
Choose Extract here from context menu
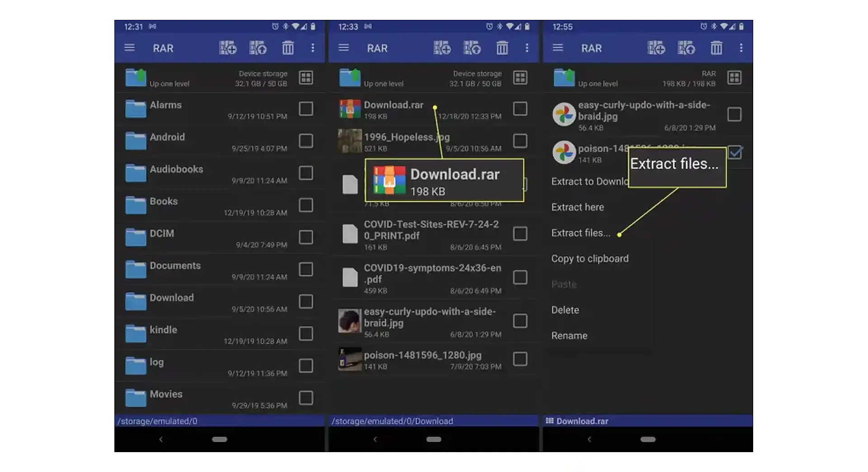coord(577,207)
